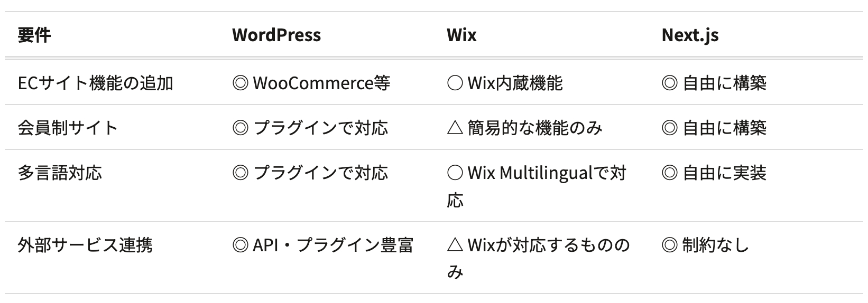Click the WooCommerce等 cell
The width and height of the screenshot is (868, 303).
pyautogui.click(x=311, y=83)
